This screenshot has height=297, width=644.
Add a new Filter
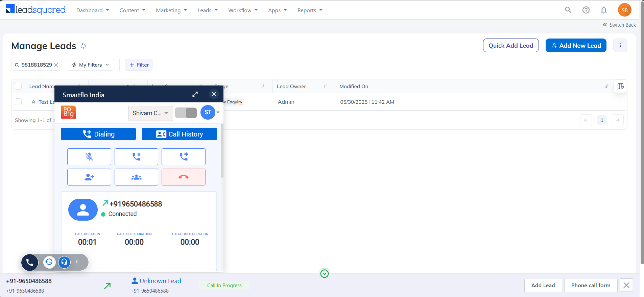click(x=139, y=65)
